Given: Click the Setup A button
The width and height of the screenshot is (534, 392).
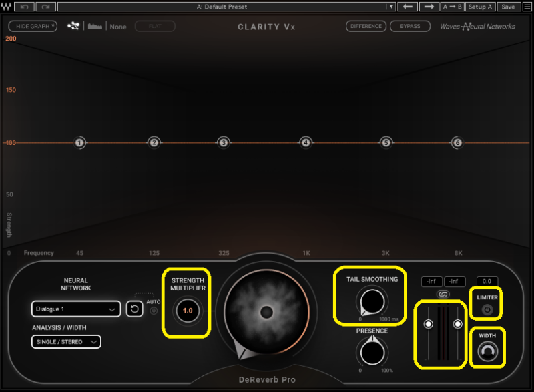Looking at the screenshot, I should [480, 7].
